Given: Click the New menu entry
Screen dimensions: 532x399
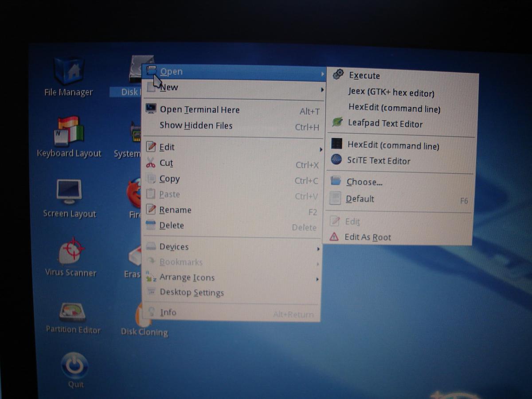Looking at the screenshot, I should 234,88.
